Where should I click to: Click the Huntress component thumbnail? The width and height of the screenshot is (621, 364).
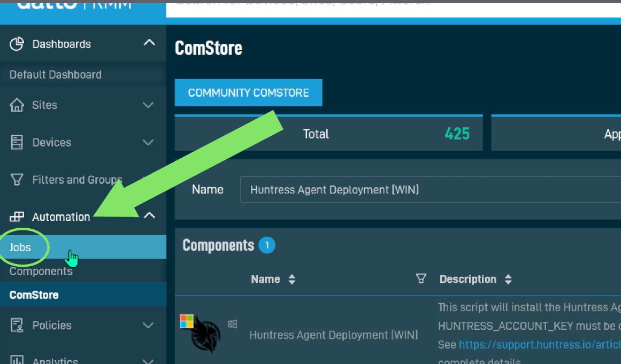200,334
